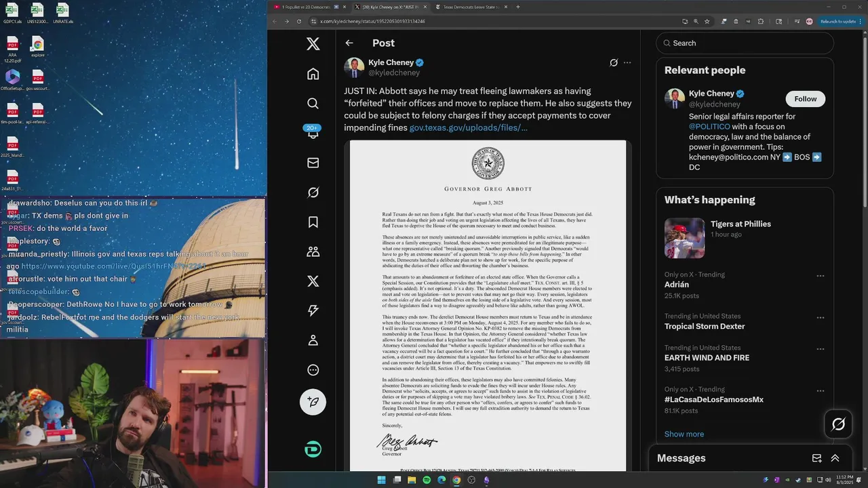
Task: Select GDPC1.xls desktop file
Action: 12,13
